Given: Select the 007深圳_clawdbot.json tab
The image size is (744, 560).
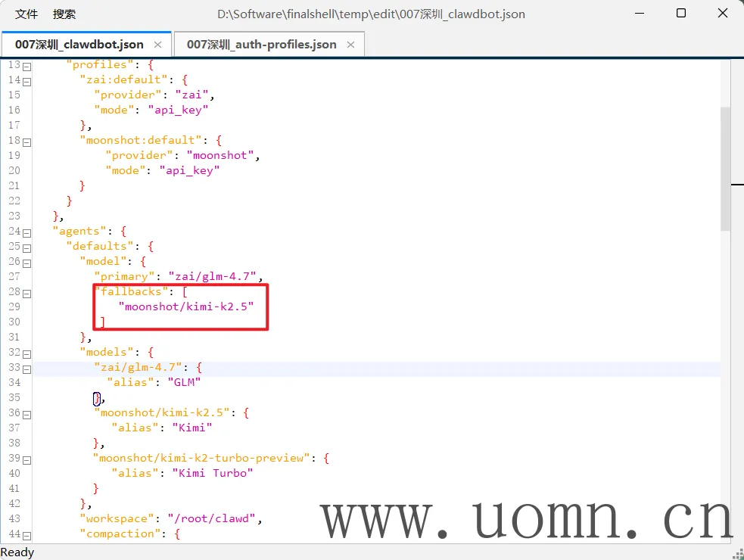Looking at the screenshot, I should [79, 45].
